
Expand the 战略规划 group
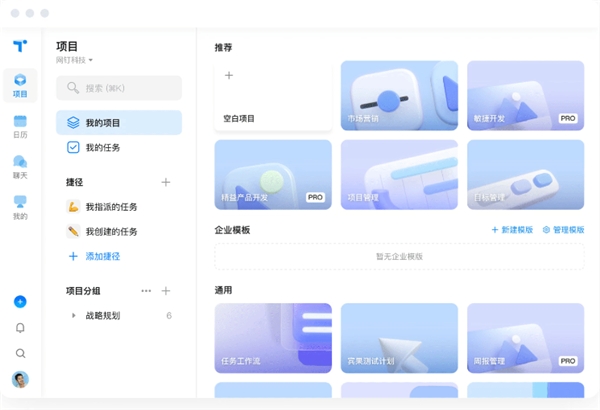coord(73,315)
